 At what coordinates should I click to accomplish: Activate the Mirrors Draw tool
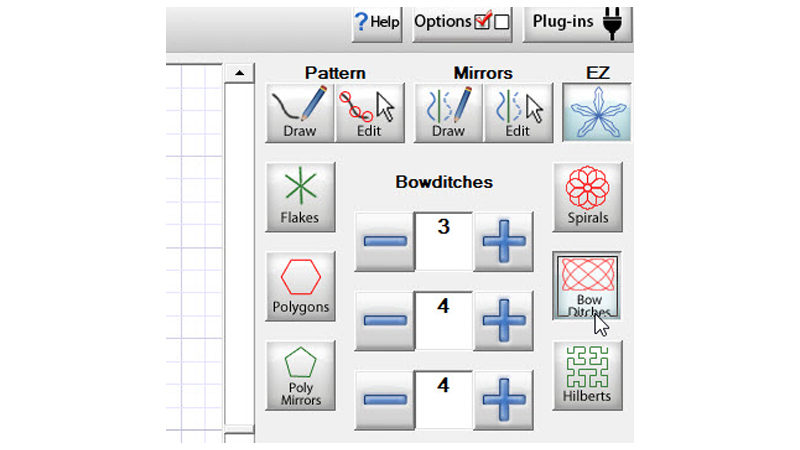(x=448, y=112)
